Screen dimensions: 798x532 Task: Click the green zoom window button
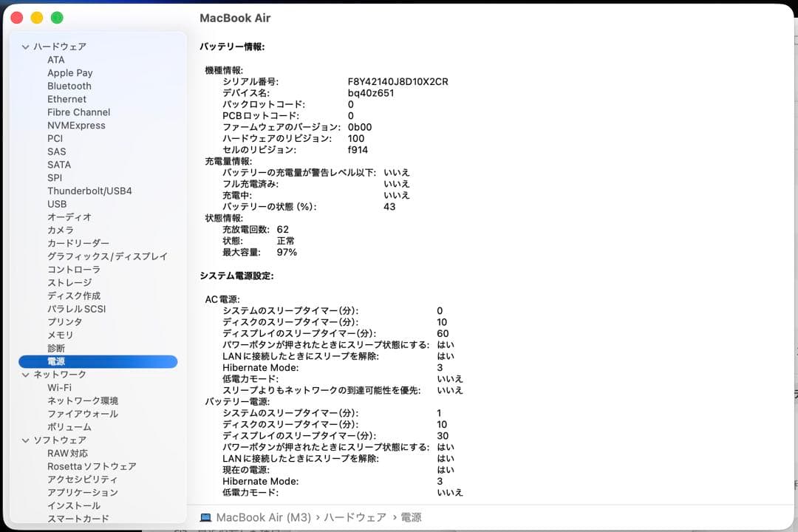pos(57,18)
